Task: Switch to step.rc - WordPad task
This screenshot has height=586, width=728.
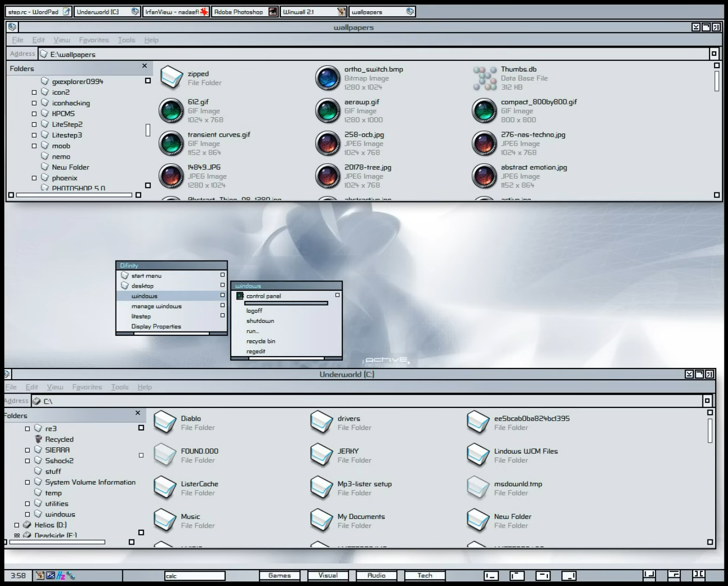Action: 39,12
